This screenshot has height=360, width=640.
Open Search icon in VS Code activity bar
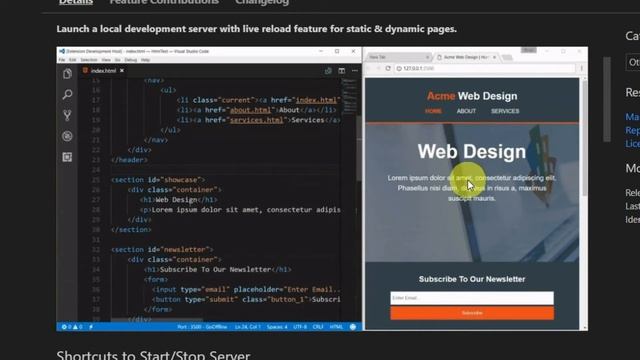(x=67, y=95)
